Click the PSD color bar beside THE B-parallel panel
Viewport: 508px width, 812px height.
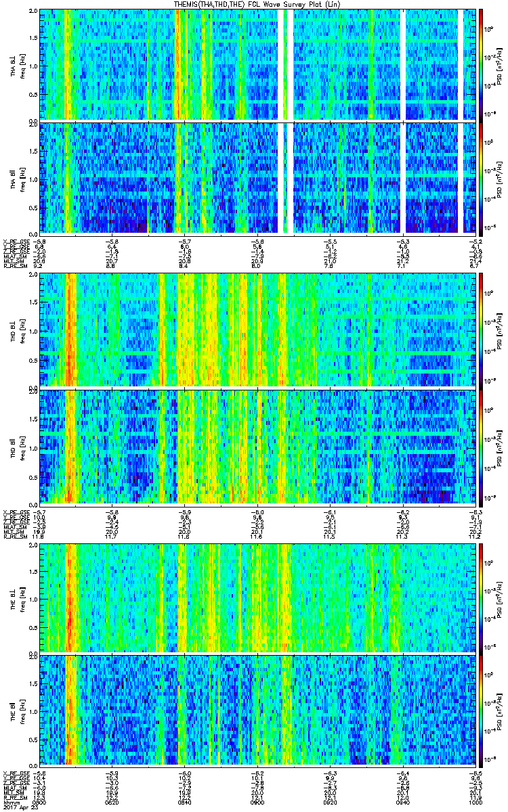click(482, 710)
